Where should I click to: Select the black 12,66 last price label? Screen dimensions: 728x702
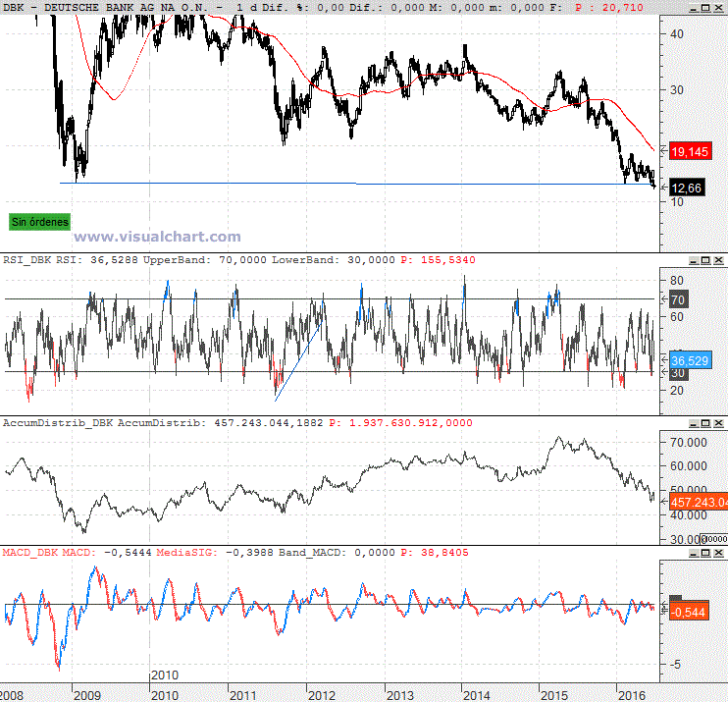687,188
